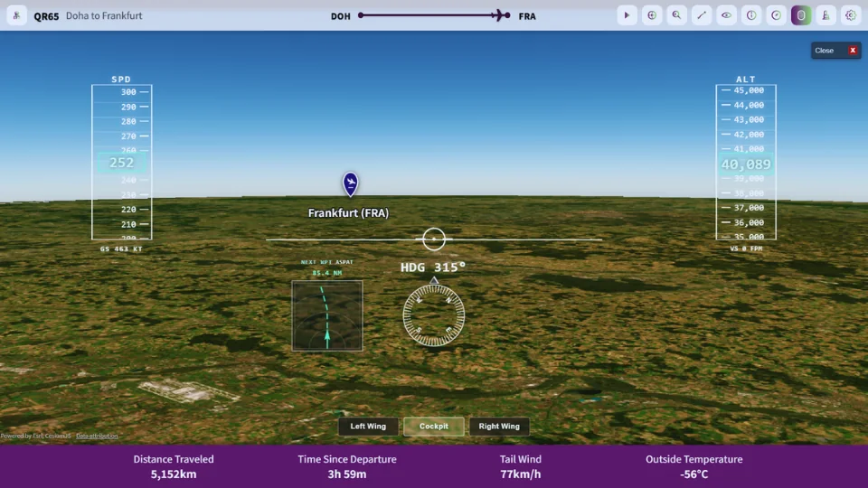Click the DOH to FRA flight progress bar
The height and width of the screenshot is (488, 868).
pos(434,15)
